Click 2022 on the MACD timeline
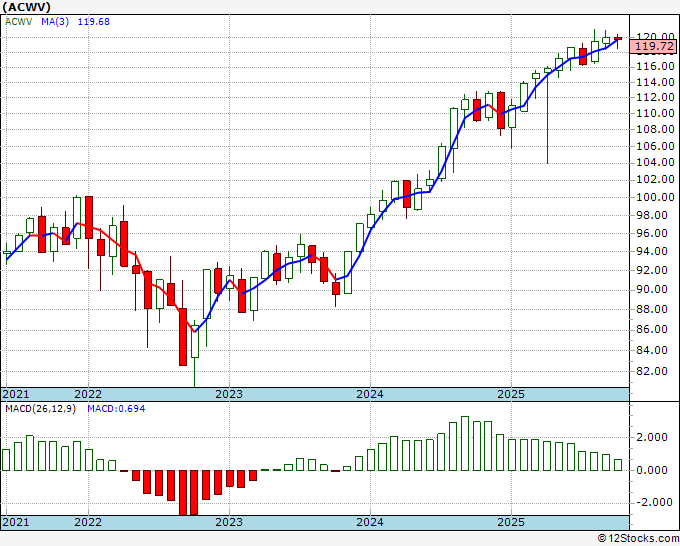 point(88,522)
